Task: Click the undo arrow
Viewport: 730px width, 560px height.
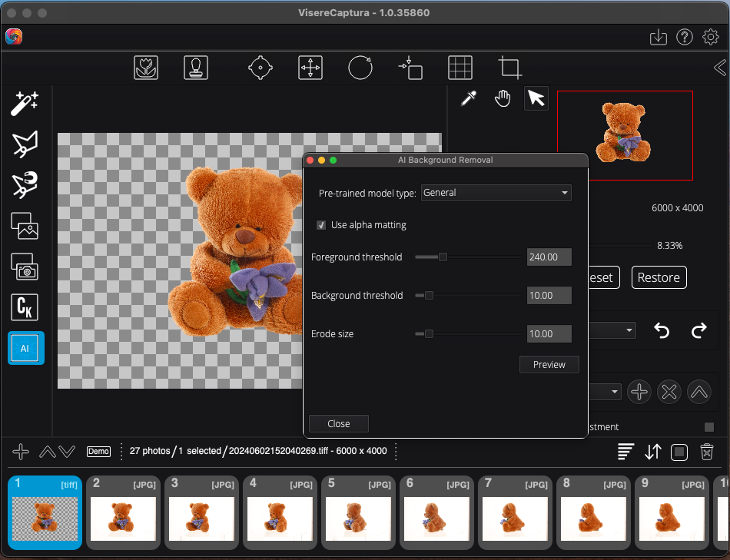Action: tap(662, 330)
